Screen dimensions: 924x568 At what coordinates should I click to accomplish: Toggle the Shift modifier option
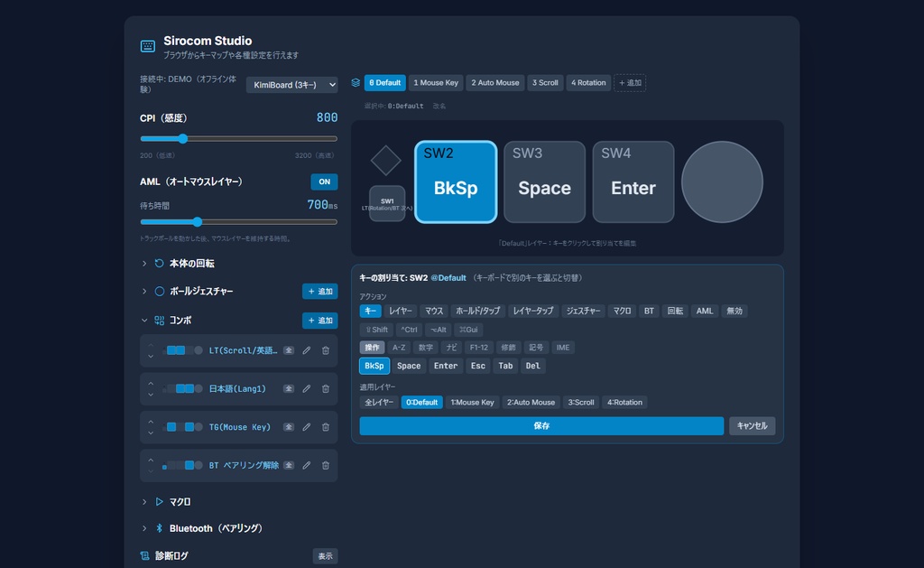coord(376,330)
